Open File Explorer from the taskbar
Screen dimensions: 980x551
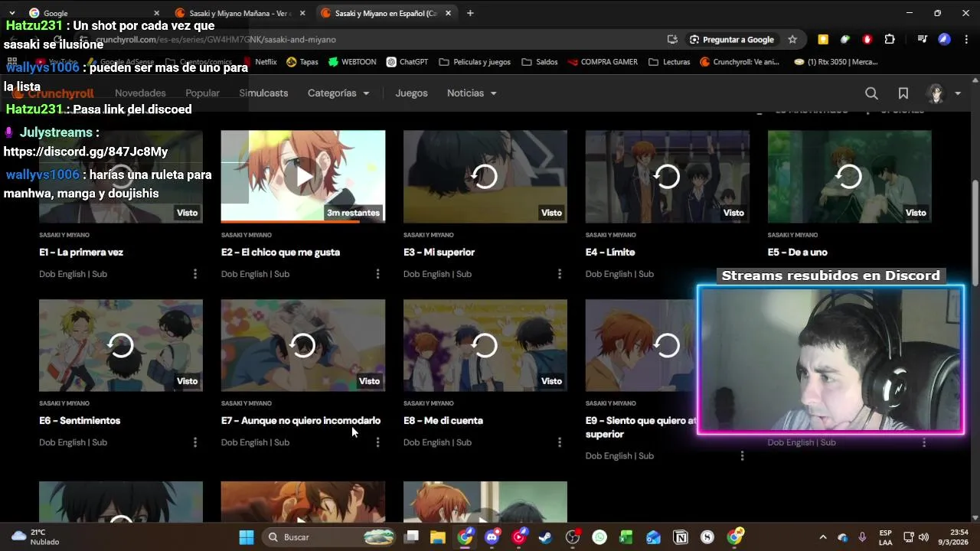[438, 537]
